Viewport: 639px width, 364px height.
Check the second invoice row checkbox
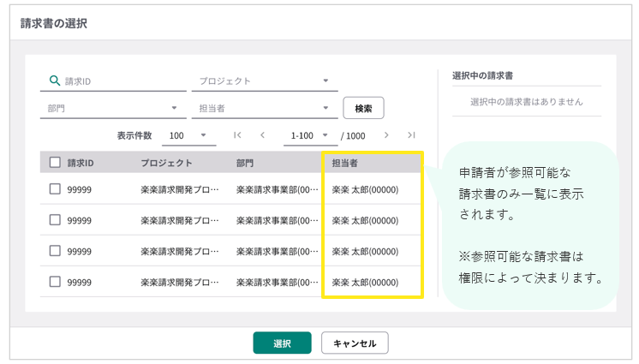[x=55, y=220]
